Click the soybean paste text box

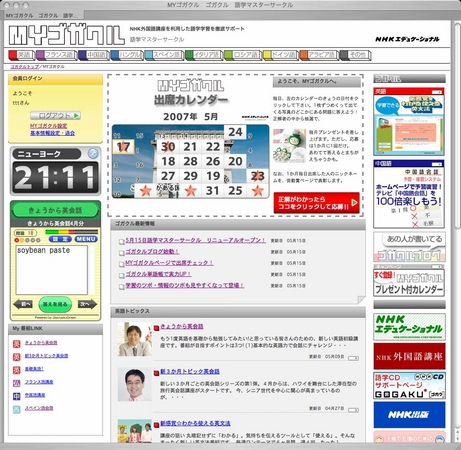pyautogui.click(x=52, y=270)
